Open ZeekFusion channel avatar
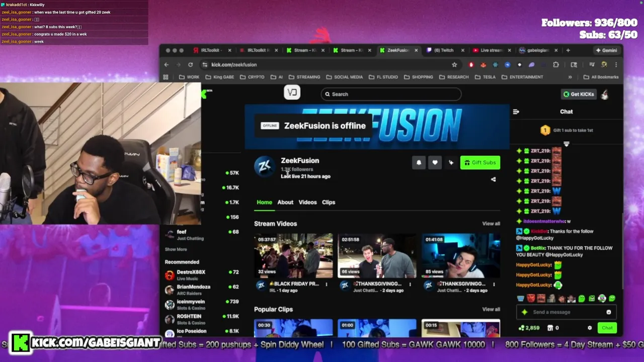Screen dimensions: 644x362 (x=265, y=166)
